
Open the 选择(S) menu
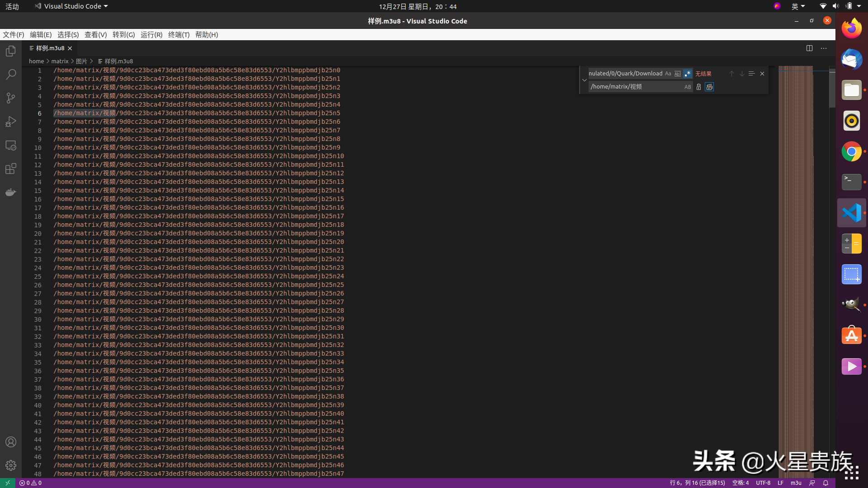tap(68, 35)
